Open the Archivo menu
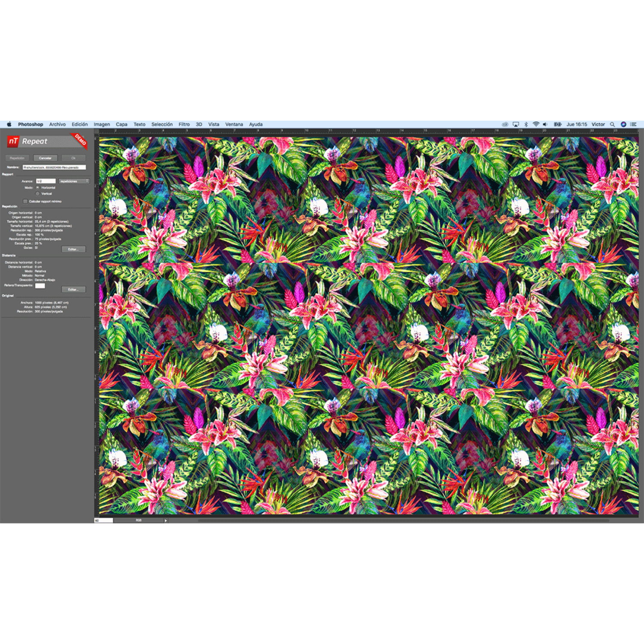 click(57, 125)
